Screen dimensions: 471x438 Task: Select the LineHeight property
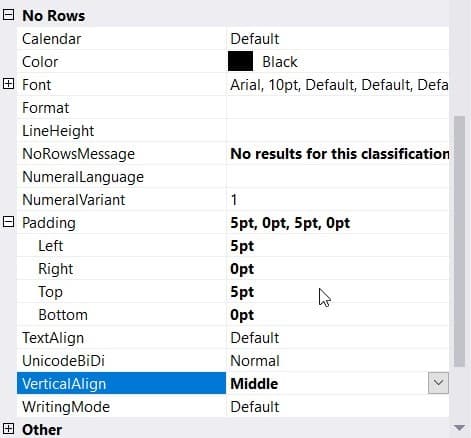point(58,131)
